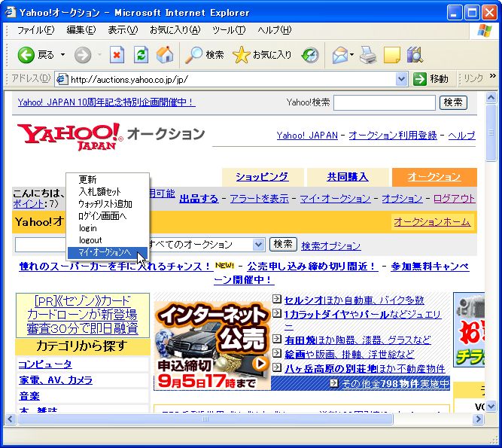The width and height of the screenshot is (502, 448).
Task: Select マイ・オークションへ in context menu
Action: pyautogui.click(x=108, y=253)
